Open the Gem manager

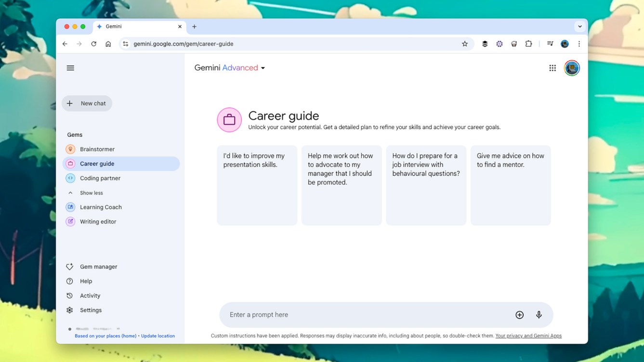click(x=98, y=266)
